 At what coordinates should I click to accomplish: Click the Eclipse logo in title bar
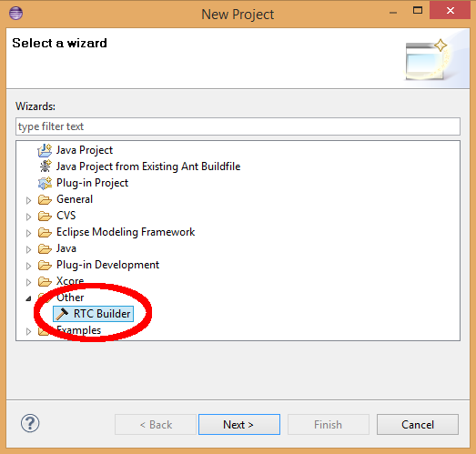[15, 13]
